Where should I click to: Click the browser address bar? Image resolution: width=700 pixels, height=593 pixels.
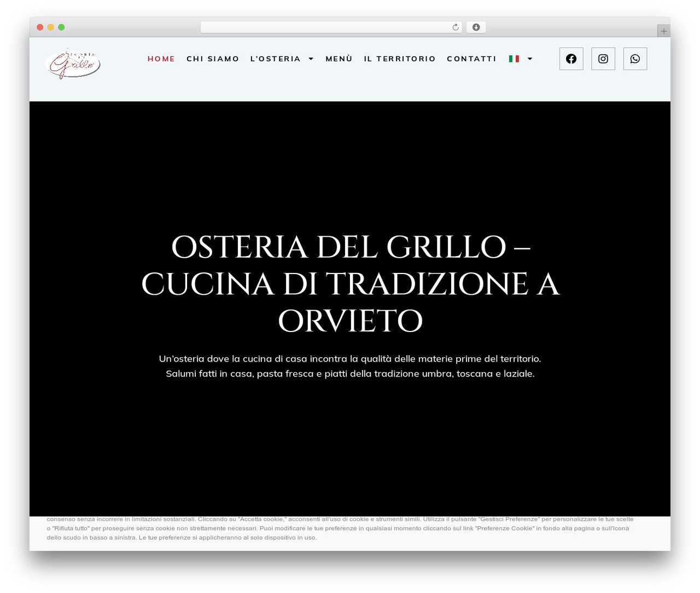click(331, 27)
